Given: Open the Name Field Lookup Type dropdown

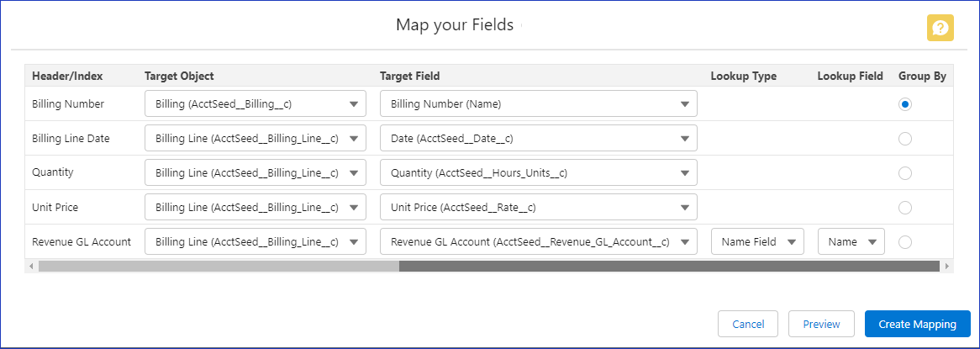Looking at the screenshot, I should coord(757,242).
